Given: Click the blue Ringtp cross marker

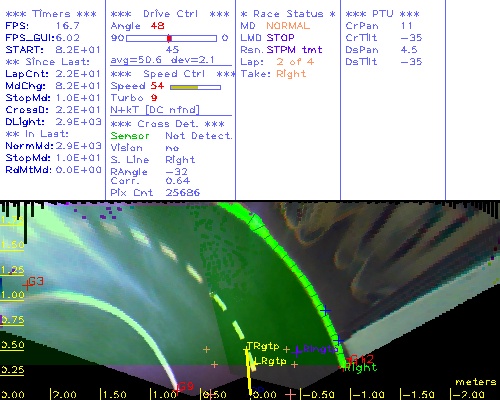Looking at the screenshot, I should 297,351.
